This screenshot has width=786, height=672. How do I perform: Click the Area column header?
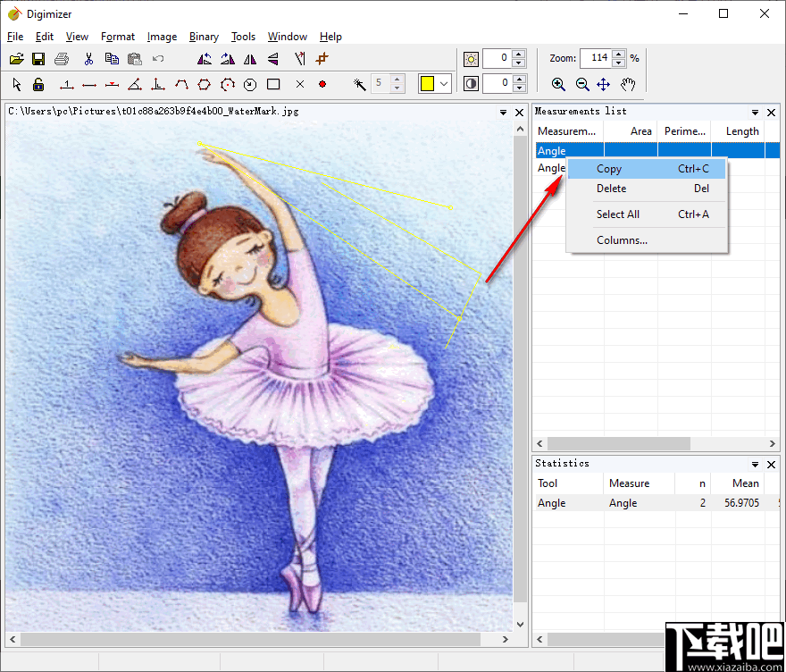pyautogui.click(x=640, y=131)
